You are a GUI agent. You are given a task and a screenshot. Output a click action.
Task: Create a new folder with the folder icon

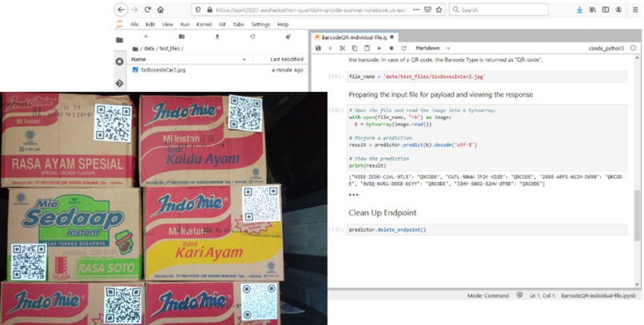point(181,37)
